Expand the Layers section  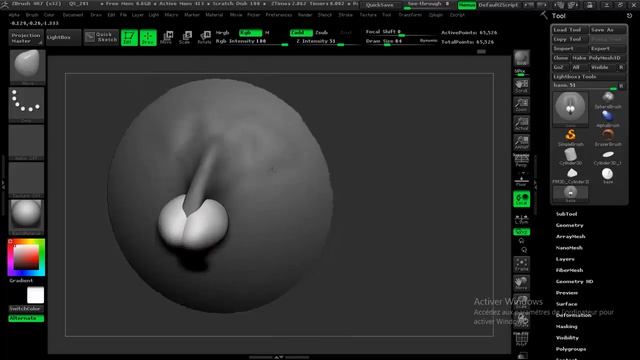[565, 259]
